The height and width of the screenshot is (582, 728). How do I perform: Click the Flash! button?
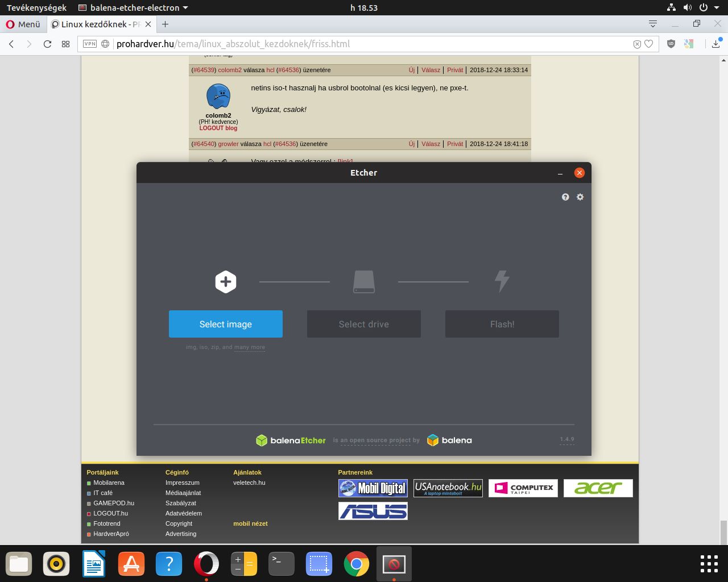point(502,324)
